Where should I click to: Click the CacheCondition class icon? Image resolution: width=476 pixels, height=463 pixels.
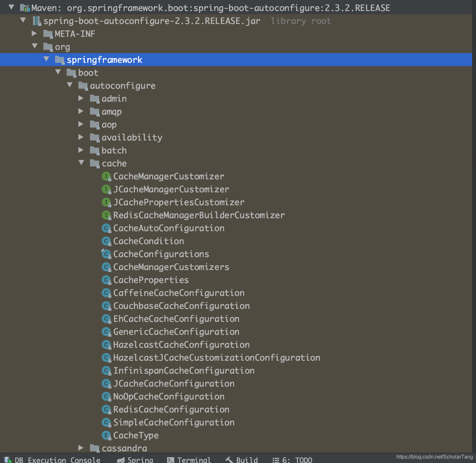click(106, 241)
